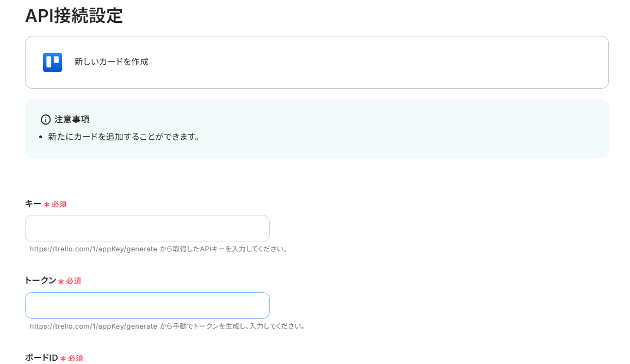Screen dimensions: 630x364
Task: Click hint text から手動でトークンを生成し、入力してください
Action: [233, 326]
